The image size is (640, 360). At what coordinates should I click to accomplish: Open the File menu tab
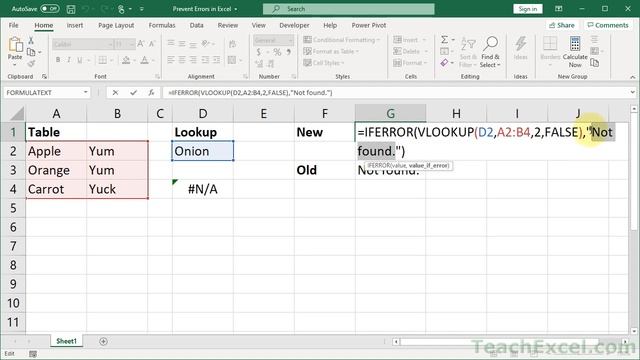13,25
